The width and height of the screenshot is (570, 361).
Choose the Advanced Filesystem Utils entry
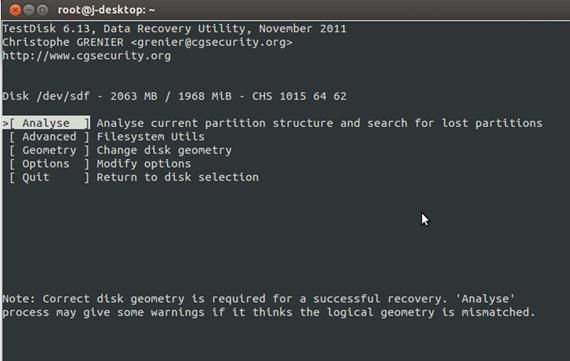coord(49,137)
